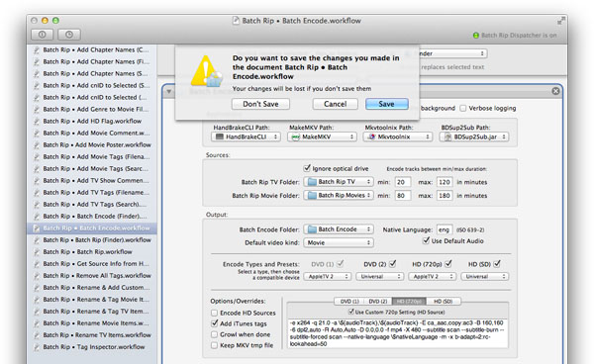Open the Default video kind Movie dropdown
Image resolution: width=594 pixels, height=364 pixels.
pyautogui.click(x=339, y=243)
